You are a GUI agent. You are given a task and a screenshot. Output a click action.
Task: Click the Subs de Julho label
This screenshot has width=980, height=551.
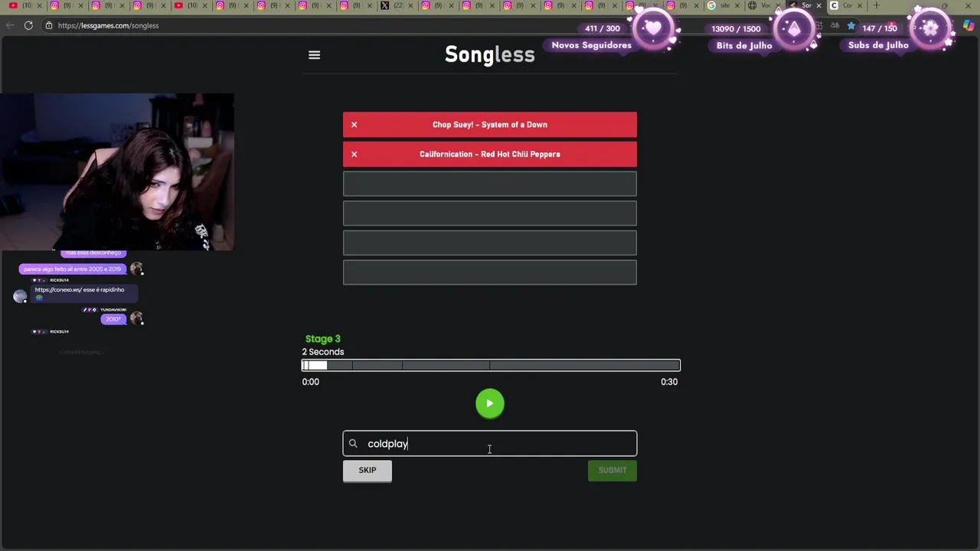click(878, 45)
